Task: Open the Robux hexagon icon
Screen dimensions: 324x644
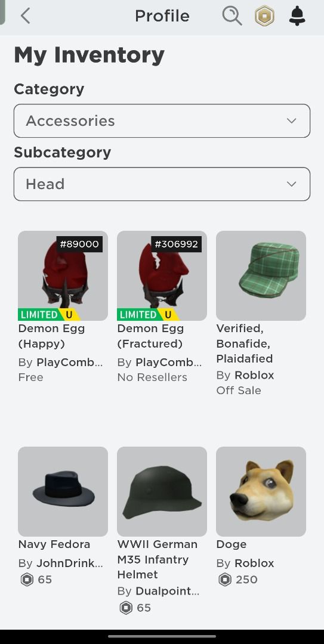Action: [x=264, y=17]
